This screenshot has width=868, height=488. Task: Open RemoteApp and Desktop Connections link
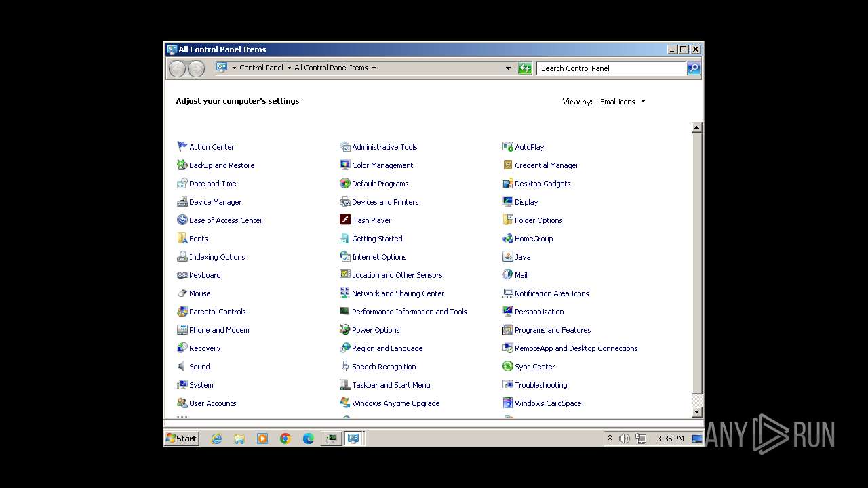(576, 348)
